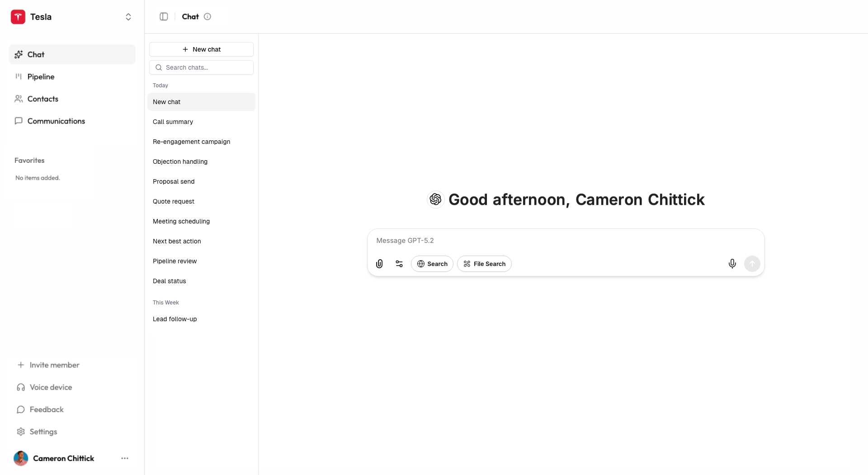View info about Chat via the info icon
Screen dimensions: 868x475
click(x=208, y=16)
